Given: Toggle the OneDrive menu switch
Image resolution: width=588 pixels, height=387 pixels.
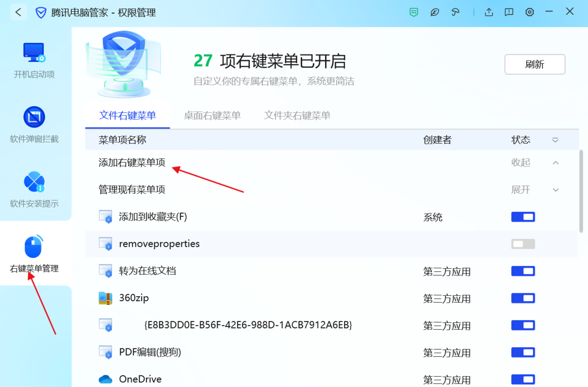Looking at the screenshot, I should 523,379.
